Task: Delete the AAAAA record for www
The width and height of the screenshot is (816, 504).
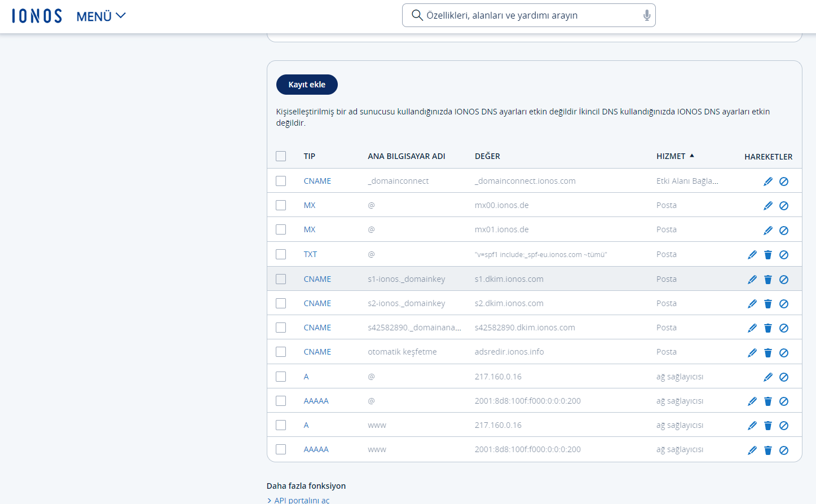Action: (x=768, y=450)
